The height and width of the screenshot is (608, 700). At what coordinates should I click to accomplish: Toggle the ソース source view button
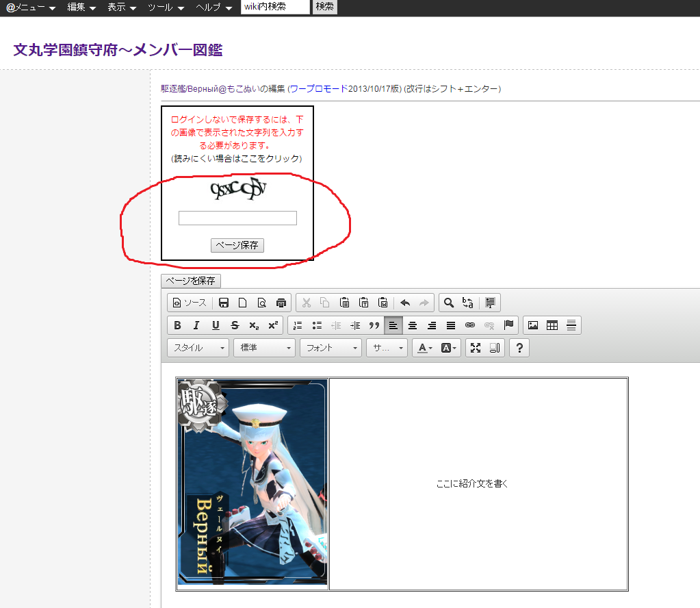coord(190,303)
